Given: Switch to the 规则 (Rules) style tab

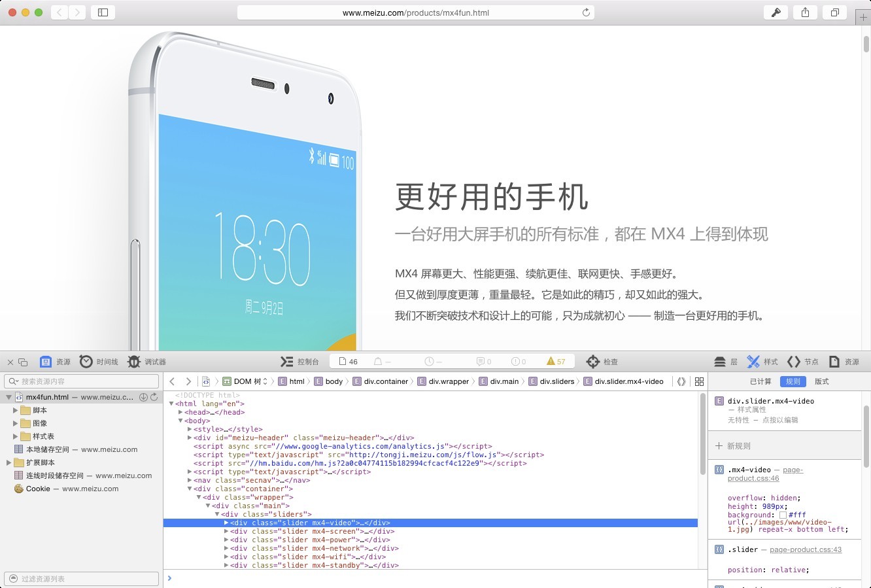Looking at the screenshot, I should pos(793,381).
